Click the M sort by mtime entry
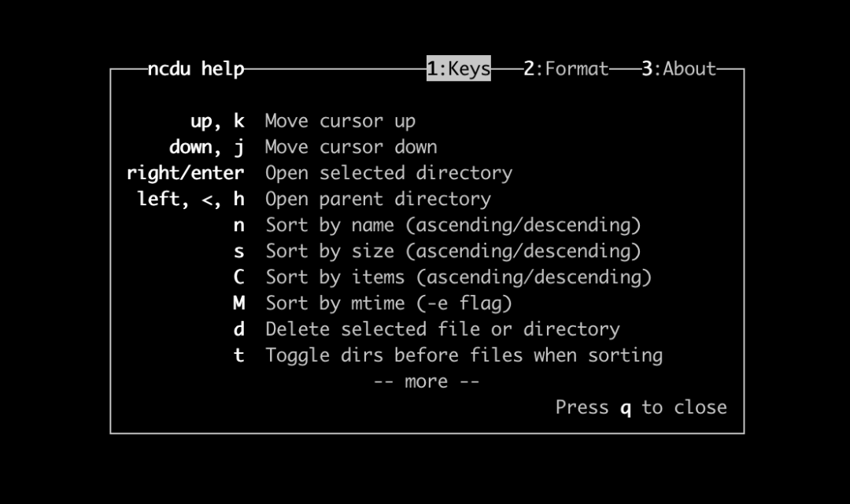850x504 pixels. click(x=238, y=303)
